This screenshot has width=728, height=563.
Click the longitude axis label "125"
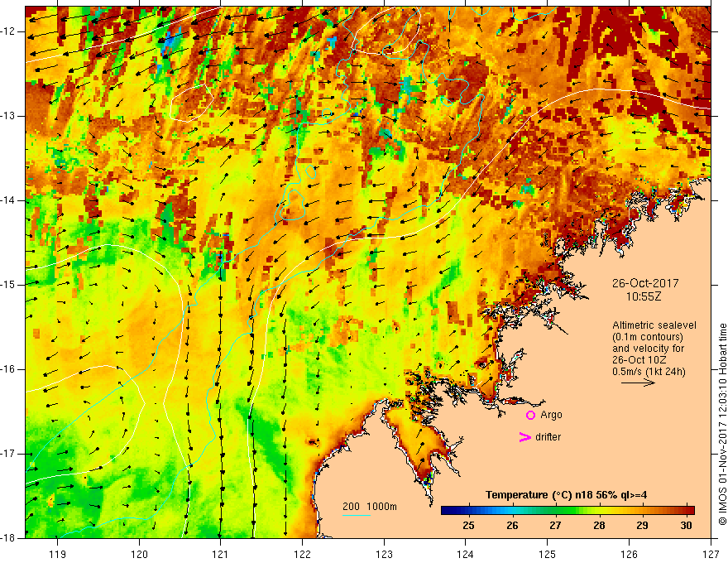coord(548,554)
